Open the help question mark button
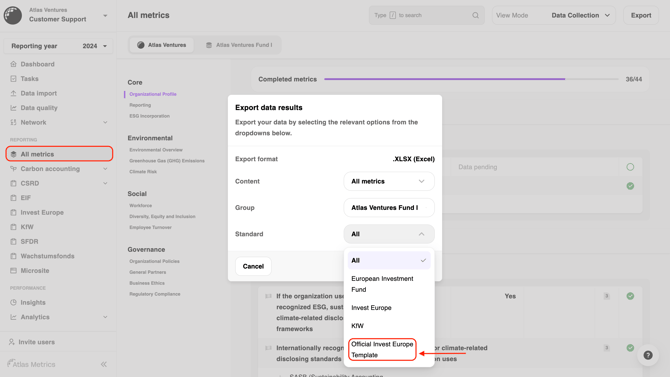The height and width of the screenshot is (377, 670). (x=648, y=355)
